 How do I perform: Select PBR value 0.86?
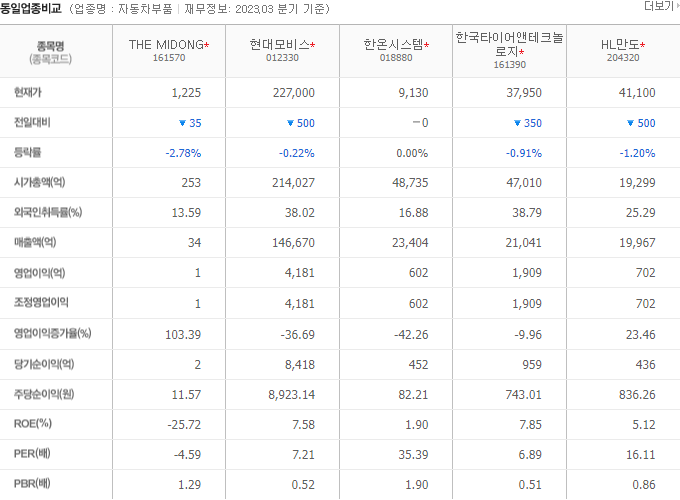pos(644,484)
